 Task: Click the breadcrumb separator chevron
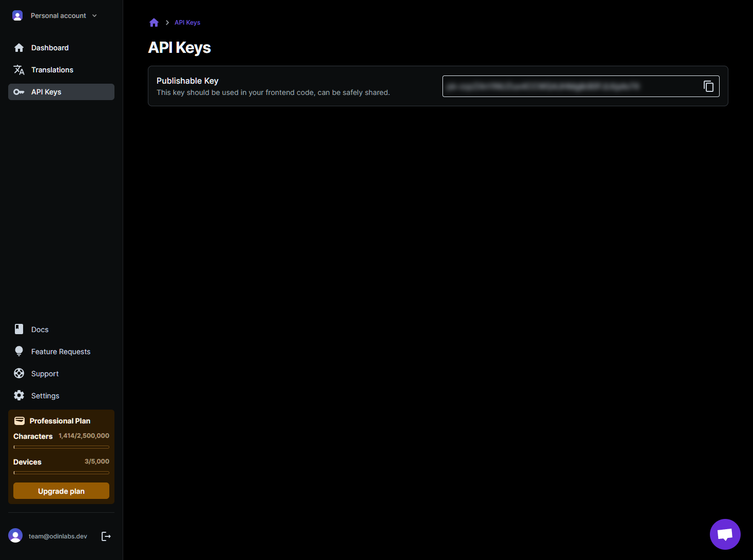(x=167, y=23)
